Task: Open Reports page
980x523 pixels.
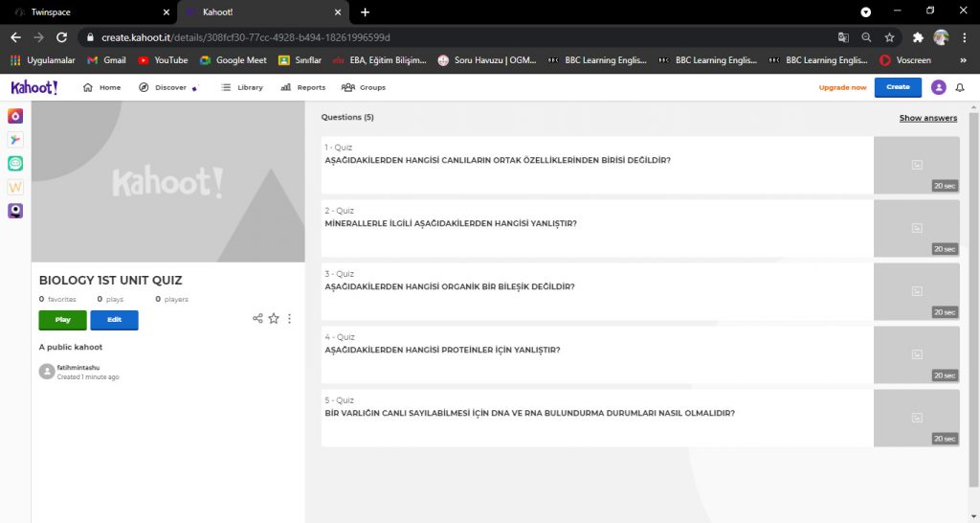Action: (x=303, y=87)
